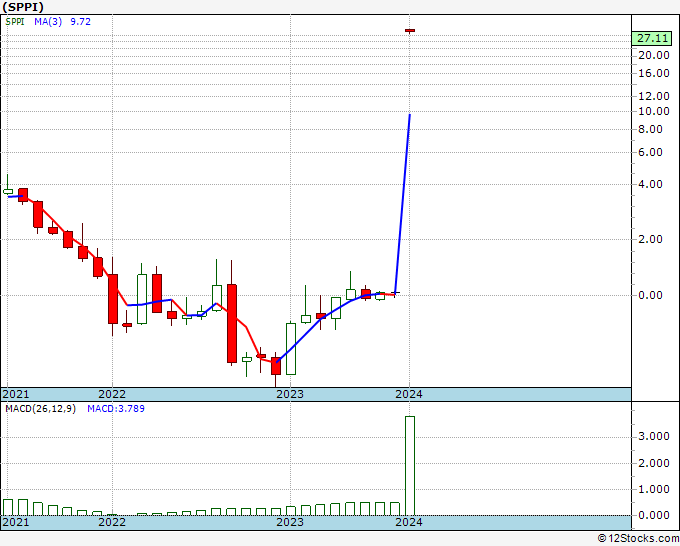Click the tall 2024 MACD histogram bar
Viewport: 680px width, 546px height.
coord(410,466)
